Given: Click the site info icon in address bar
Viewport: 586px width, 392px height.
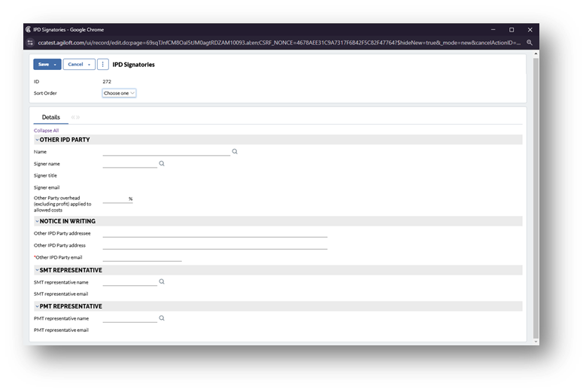Looking at the screenshot, I should pyautogui.click(x=32, y=43).
